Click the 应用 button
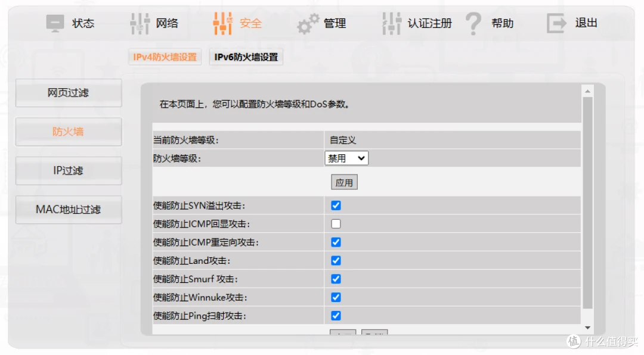 344,183
